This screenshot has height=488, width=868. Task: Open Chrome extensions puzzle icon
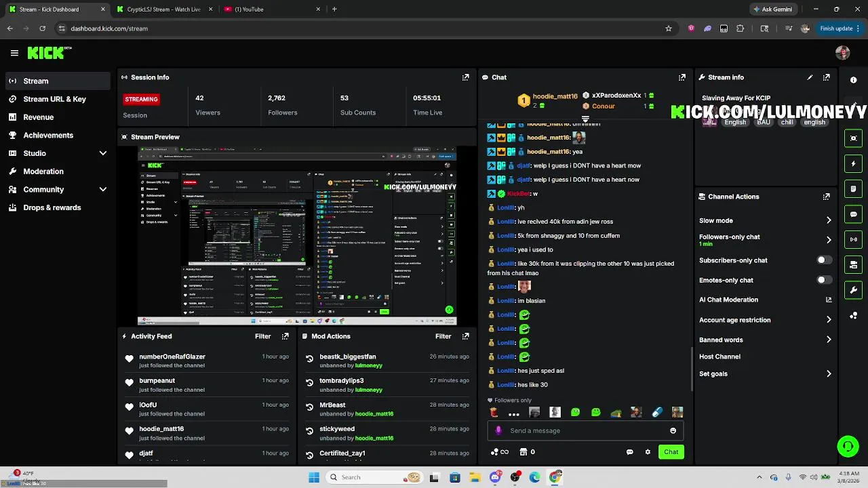point(740,28)
